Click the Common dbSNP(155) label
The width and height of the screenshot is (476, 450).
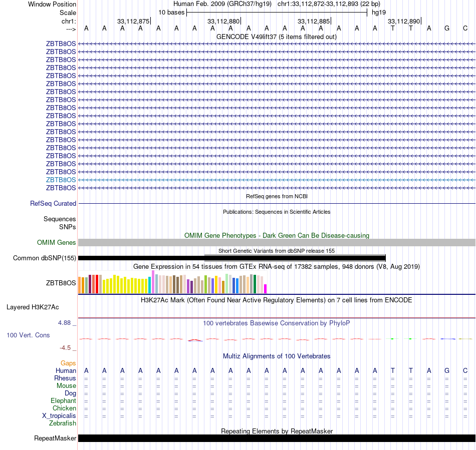[x=44, y=258]
